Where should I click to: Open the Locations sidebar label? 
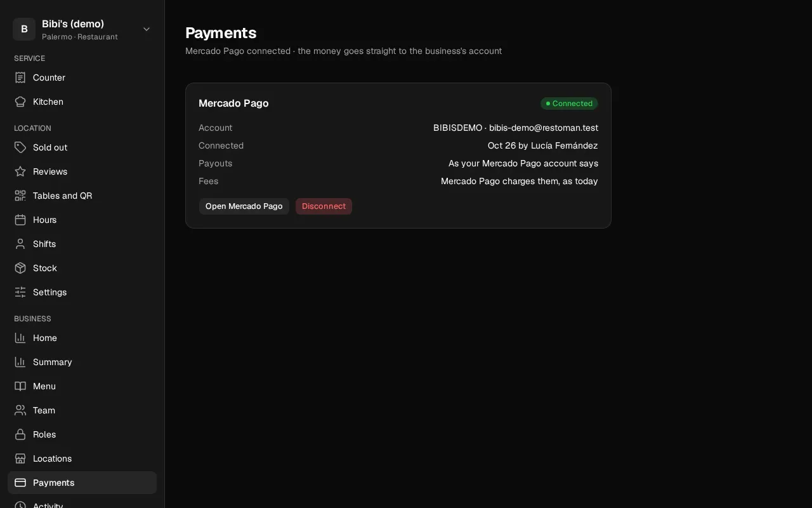click(52, 458)
